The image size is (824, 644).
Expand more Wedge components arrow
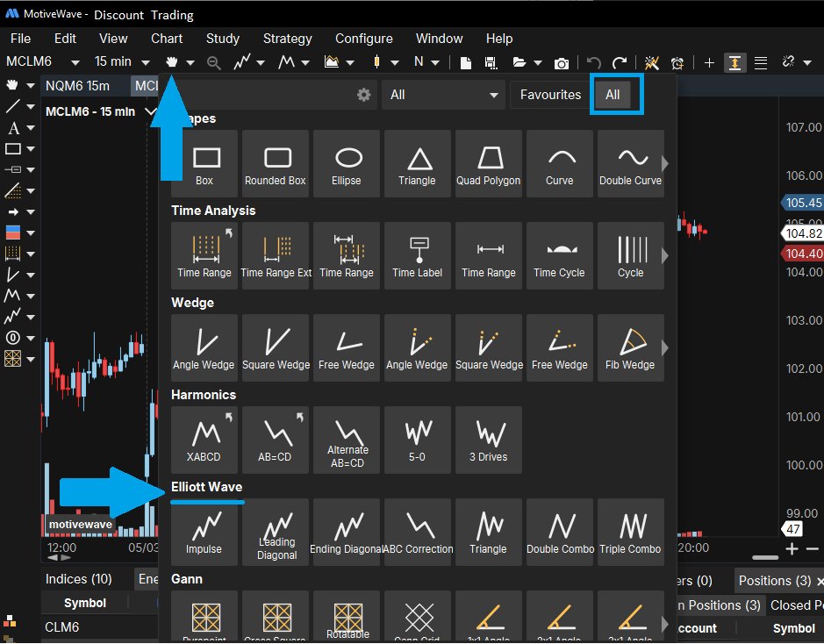[665, 347]
